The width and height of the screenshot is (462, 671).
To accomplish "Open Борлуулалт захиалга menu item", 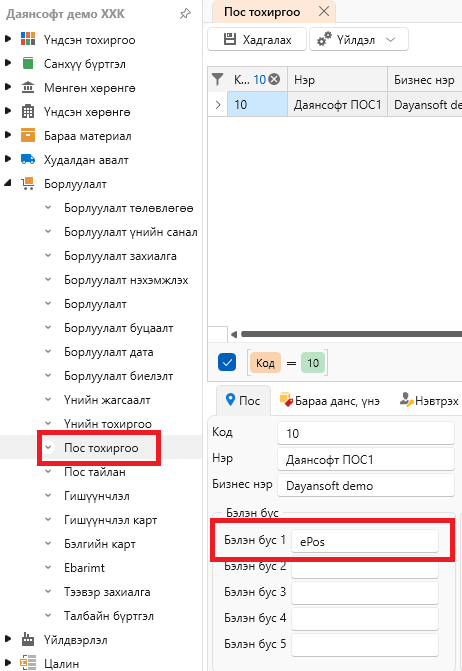I will click(x=120, y=256).
